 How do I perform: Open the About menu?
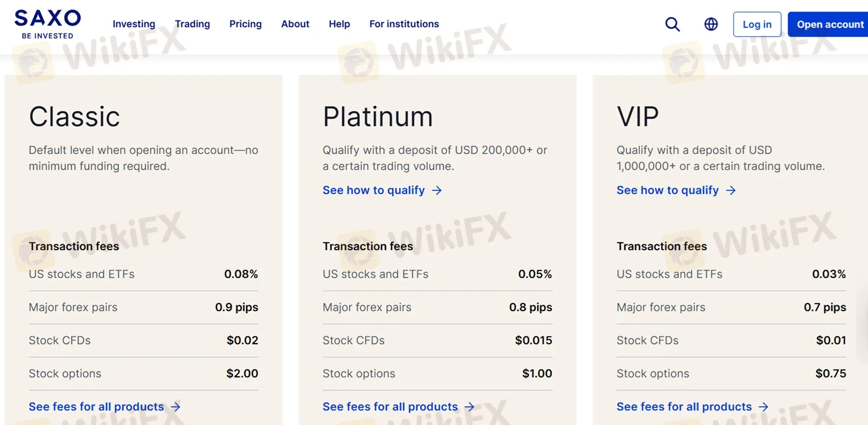pyautogui.click(x=295, y=24)
